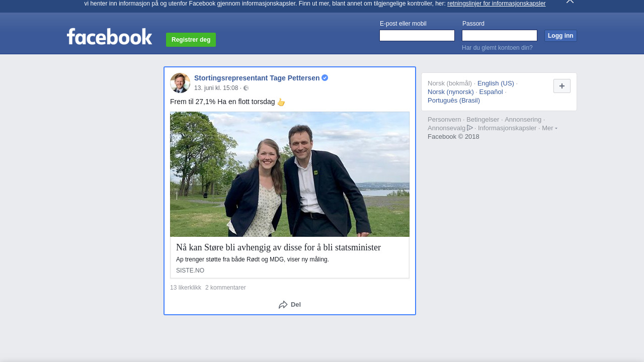This screenshot has width=644, height=362.
Task: Expand the Mer footer dropdown
Action: pyautogui.click(x=549, y=128)
